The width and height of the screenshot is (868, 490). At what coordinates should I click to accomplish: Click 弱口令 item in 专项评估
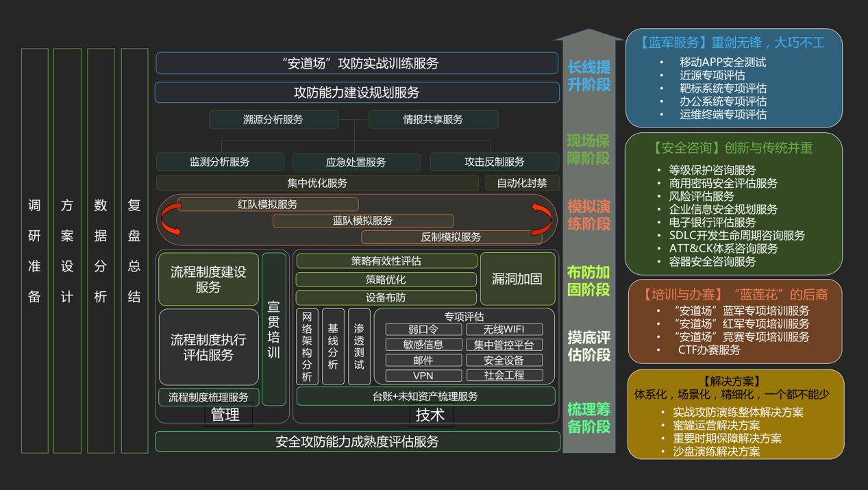(x=423, y=330)
